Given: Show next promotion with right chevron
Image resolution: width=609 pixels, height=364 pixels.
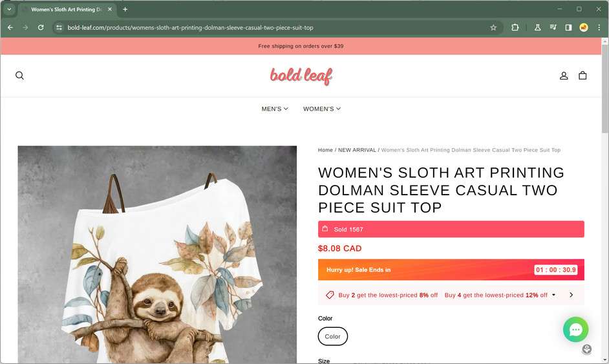Looking at the screenshot, I should (571, 295).
